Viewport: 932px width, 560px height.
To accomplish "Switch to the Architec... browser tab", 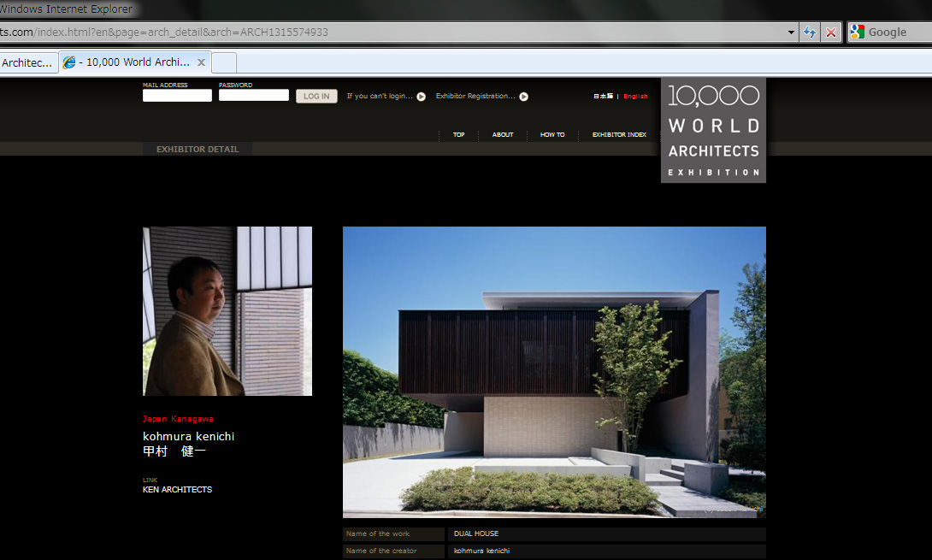I will point(27,62).
